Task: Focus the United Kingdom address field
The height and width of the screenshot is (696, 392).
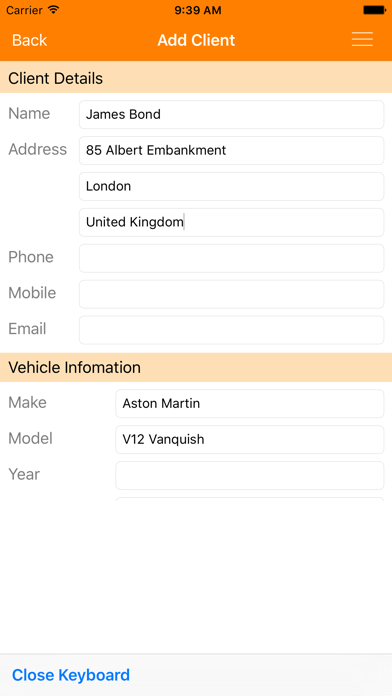Action: coord(231,222)
